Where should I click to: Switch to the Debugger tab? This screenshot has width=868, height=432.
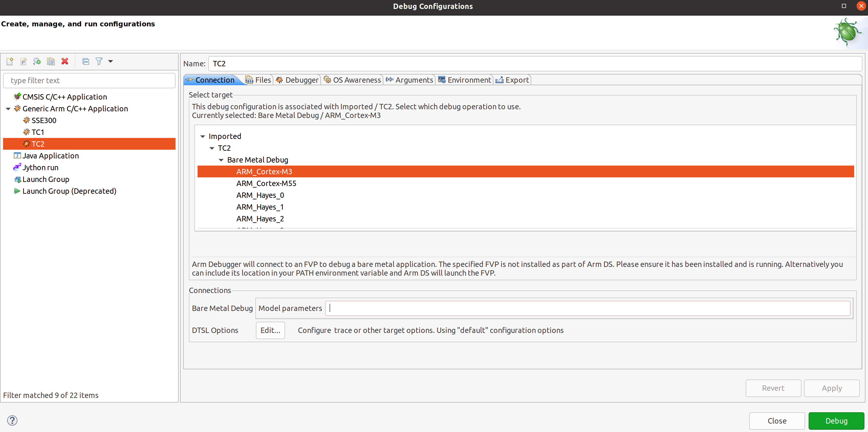click(299, 80)
